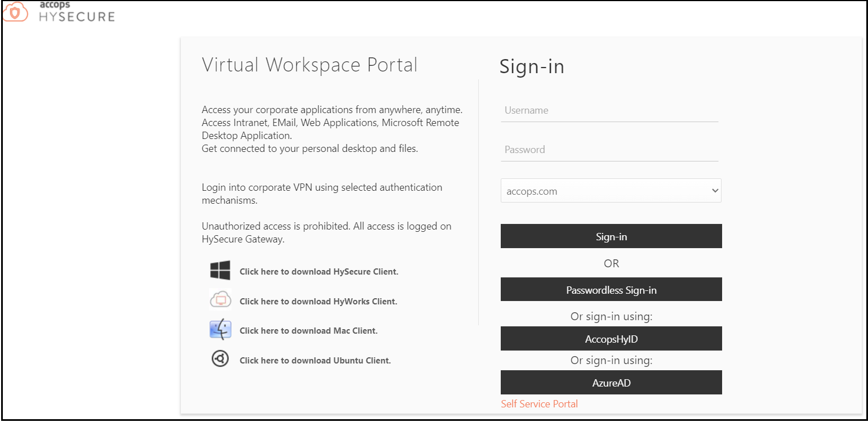Open the Self Service Portal link
Screen dimensions: 868x422
tap(539, 403)
